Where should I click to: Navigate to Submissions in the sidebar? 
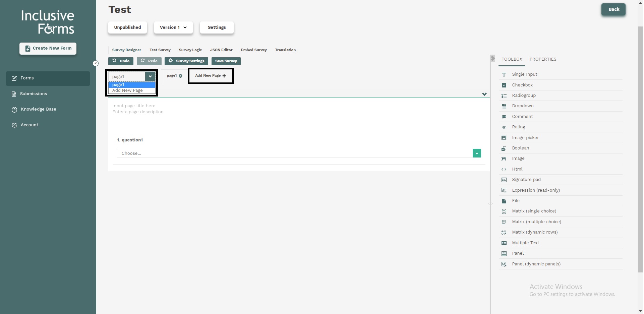(x=33, y=94)
